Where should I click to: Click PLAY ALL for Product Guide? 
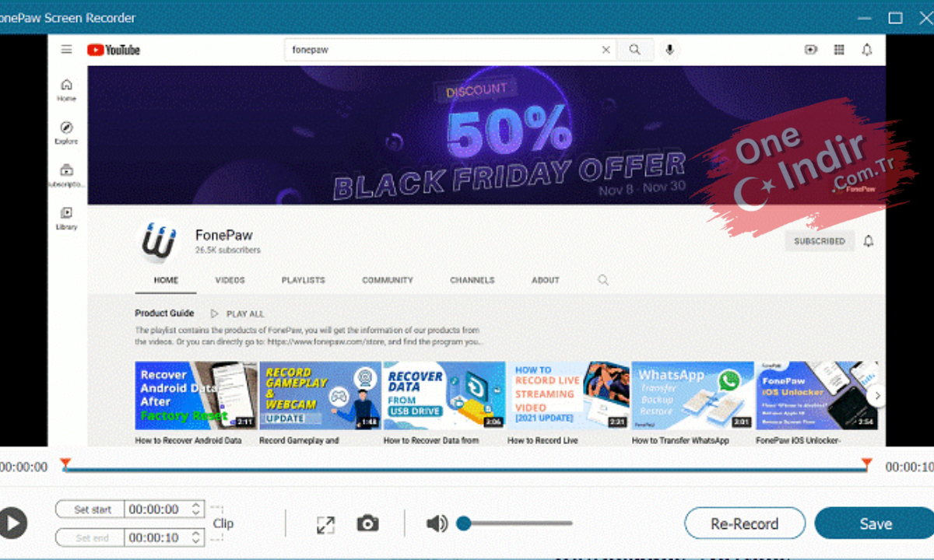pyautogui.click(x=237, y=314)
